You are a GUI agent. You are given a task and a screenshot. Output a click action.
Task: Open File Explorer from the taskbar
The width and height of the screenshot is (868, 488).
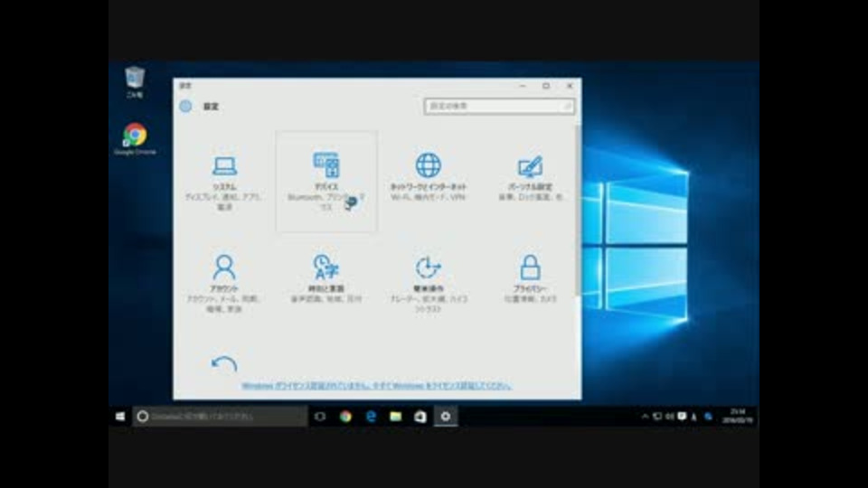(395, 416)
